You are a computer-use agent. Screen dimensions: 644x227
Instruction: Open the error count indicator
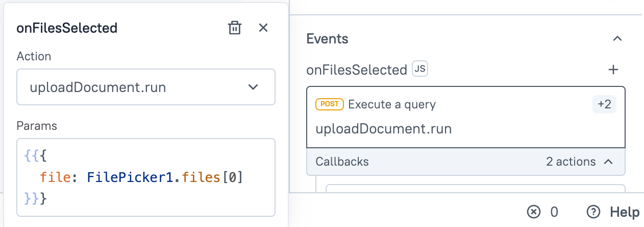pos(542,212)
